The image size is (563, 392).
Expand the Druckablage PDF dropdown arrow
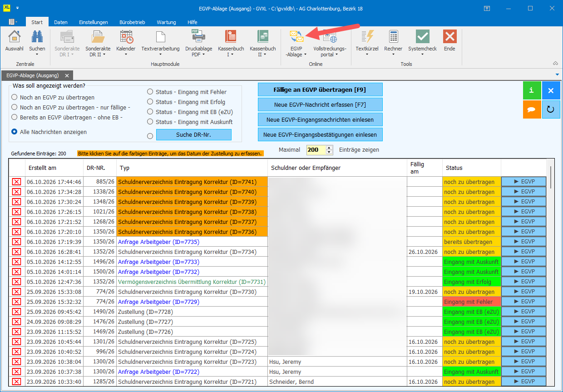[x=203, y=55]
